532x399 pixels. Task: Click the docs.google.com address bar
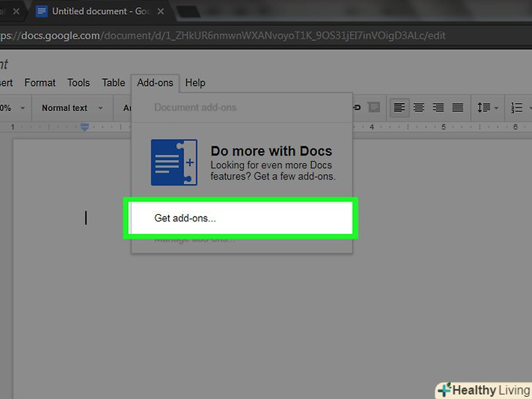point(224,36)
